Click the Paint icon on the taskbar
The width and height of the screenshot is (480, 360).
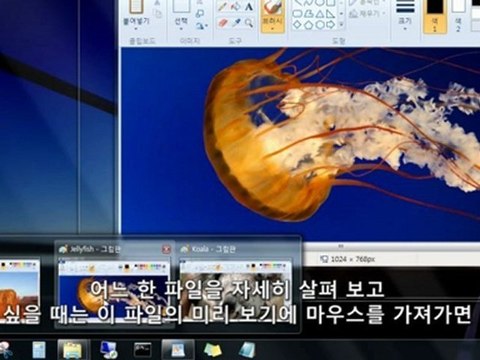pos(178,350)
